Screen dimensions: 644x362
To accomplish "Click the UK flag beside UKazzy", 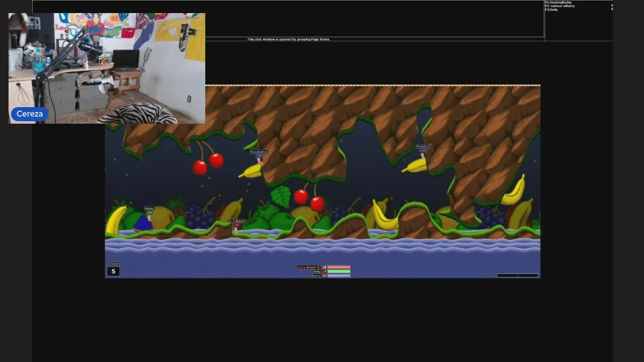I will click(325, 276).
